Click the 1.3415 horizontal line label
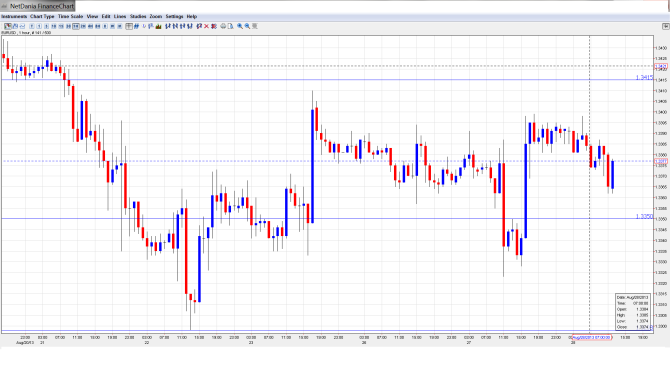The width and height of the screenshot is (670, 376). pyautogui.click(x=644, y=77)
